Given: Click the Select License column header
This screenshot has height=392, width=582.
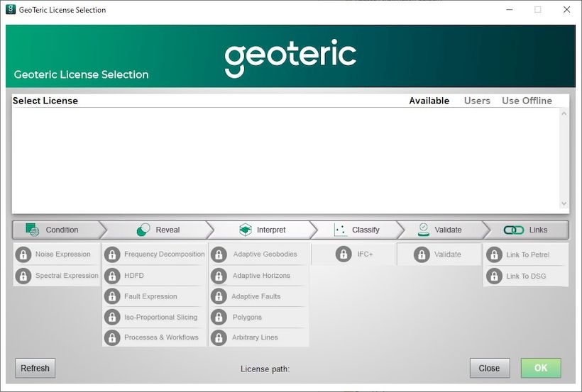Looking at the screenshot, I should (45, 101).
